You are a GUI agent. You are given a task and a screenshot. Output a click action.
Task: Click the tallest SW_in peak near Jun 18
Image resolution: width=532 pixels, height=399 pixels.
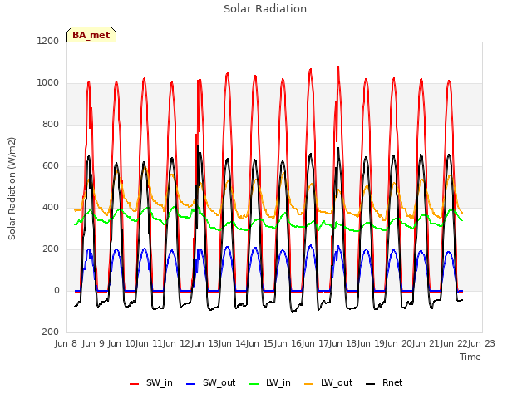pyautogui.click(x=338, y=66)
